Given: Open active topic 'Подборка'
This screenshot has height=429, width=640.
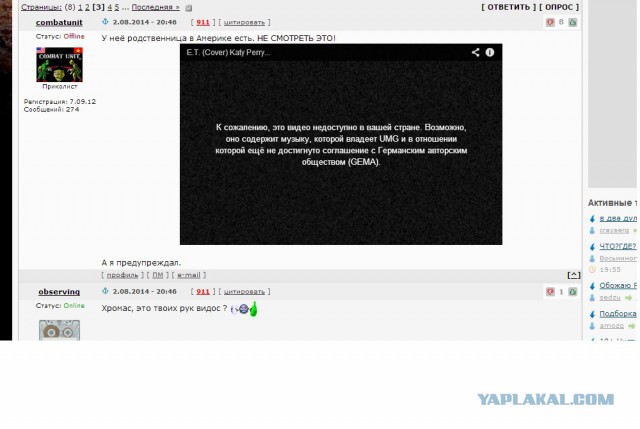Looking at the screenshot, I should point(618,314).
